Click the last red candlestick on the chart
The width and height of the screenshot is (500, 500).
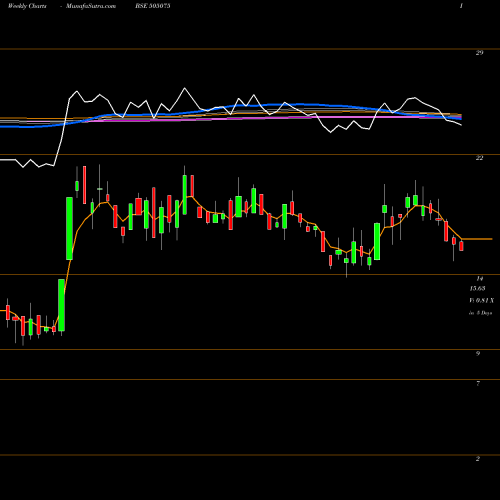pos(461,246)
